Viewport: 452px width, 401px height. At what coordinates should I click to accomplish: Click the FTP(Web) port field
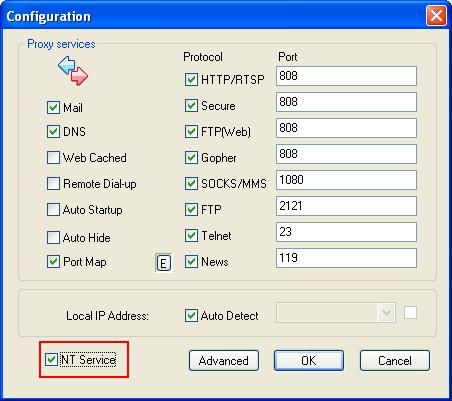tap(346, 128)
